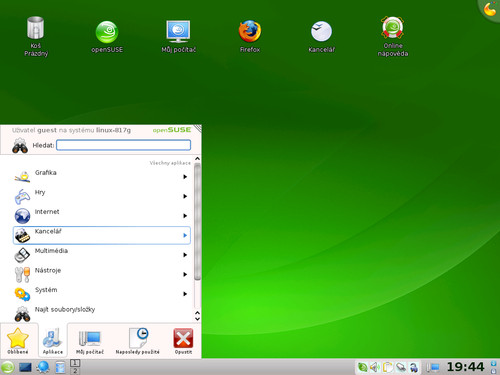
Task: Expand the Kancelář submenu arrow
Action: pos(185,235)
